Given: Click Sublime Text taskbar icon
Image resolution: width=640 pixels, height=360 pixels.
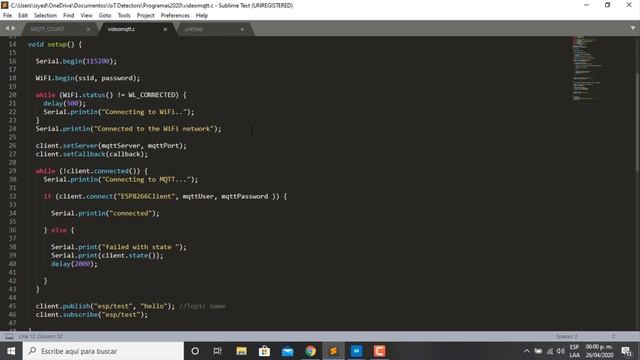Looking at the screenshot, I should [333, 351].
